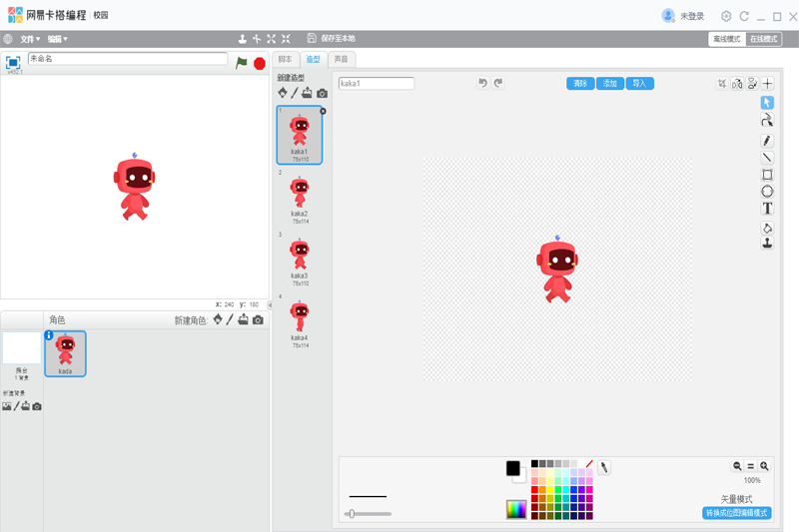Screen dimensions: 799x532
Task: Switch to 在线模式 online mode
Action: click(x=764, y=39)
